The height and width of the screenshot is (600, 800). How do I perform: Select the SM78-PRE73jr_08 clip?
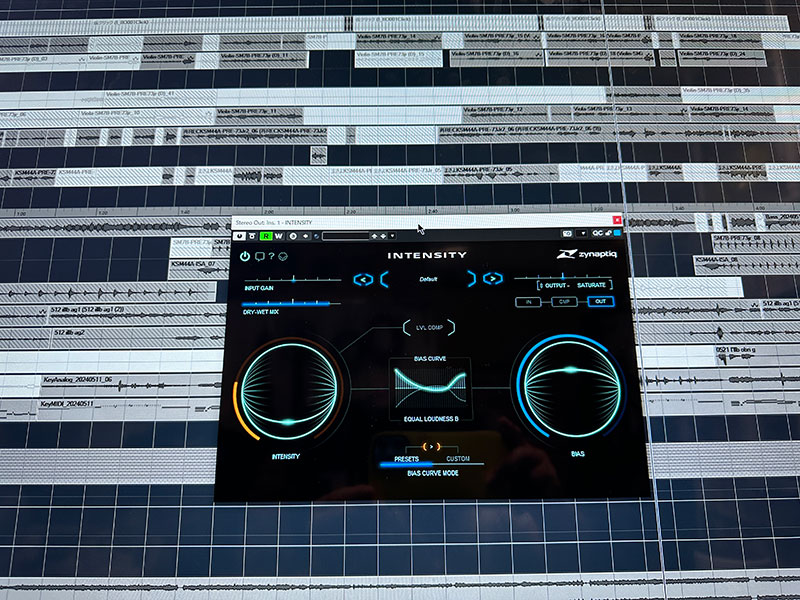(756, 242)
